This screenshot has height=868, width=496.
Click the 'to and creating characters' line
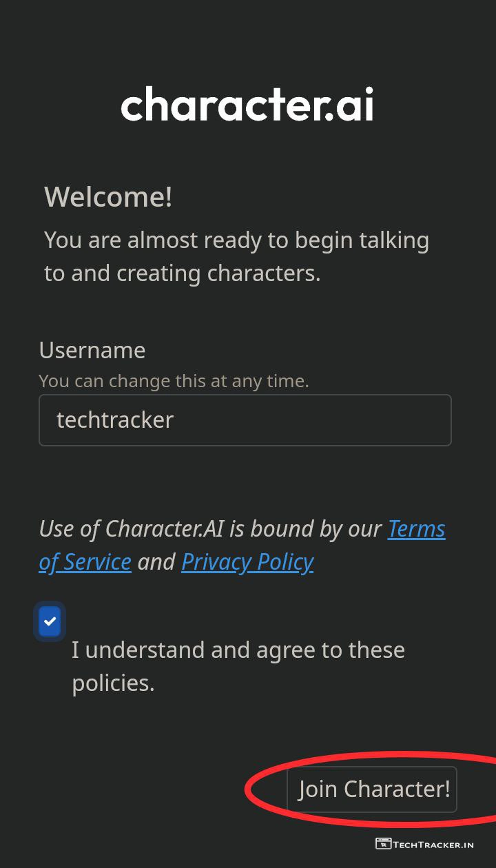click(x=182, y=273)
